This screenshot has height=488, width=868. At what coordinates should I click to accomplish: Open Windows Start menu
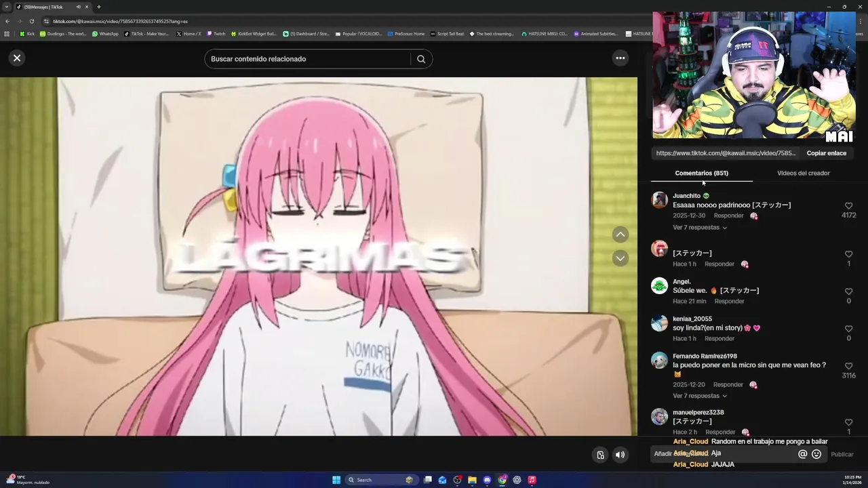(336, 480)
